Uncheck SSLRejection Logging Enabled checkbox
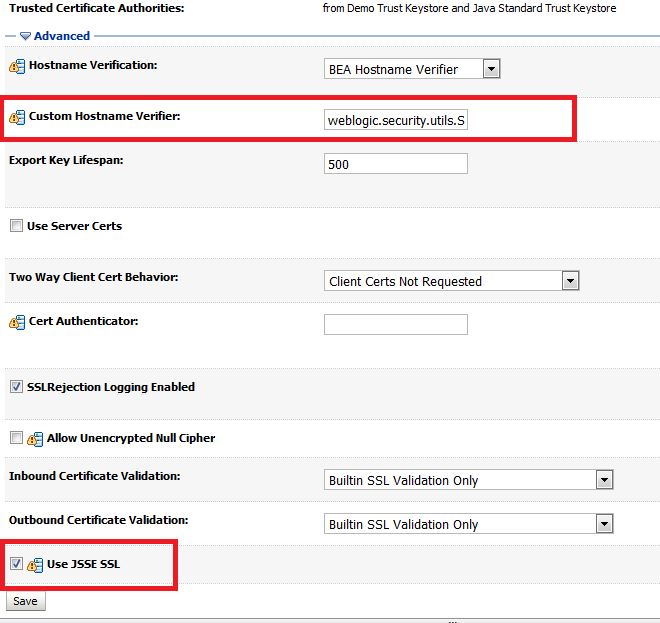This screenshot has height=623, width=660. click(x=16, y=386)
